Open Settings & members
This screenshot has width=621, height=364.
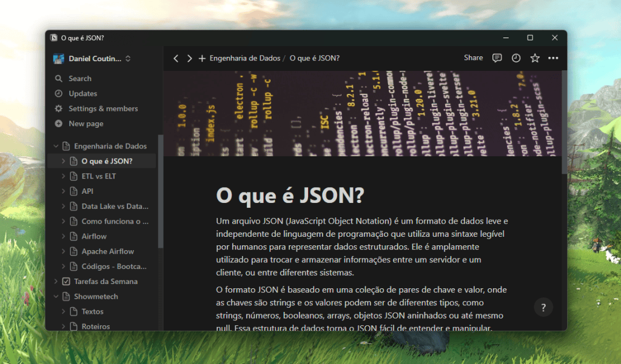pos(102,108)
